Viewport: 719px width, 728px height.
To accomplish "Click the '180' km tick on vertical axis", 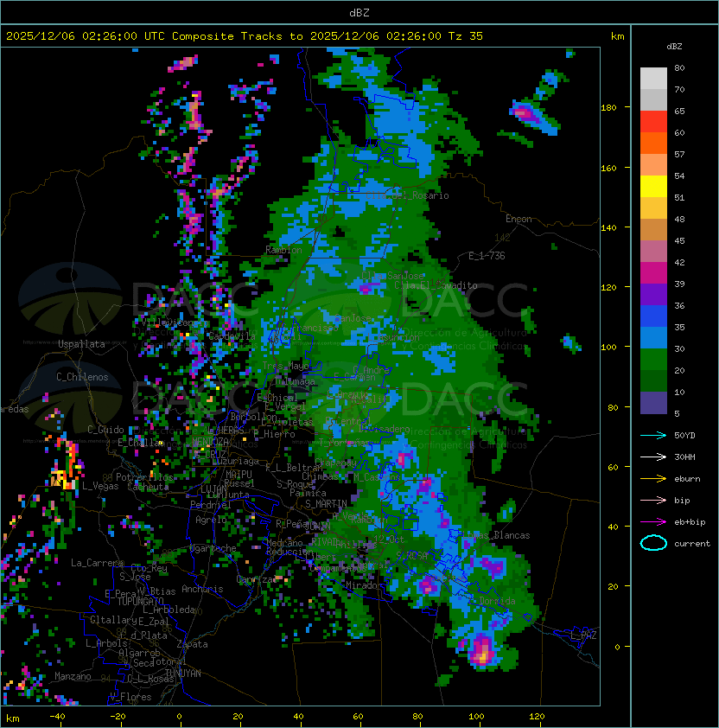I will (608, 108).
